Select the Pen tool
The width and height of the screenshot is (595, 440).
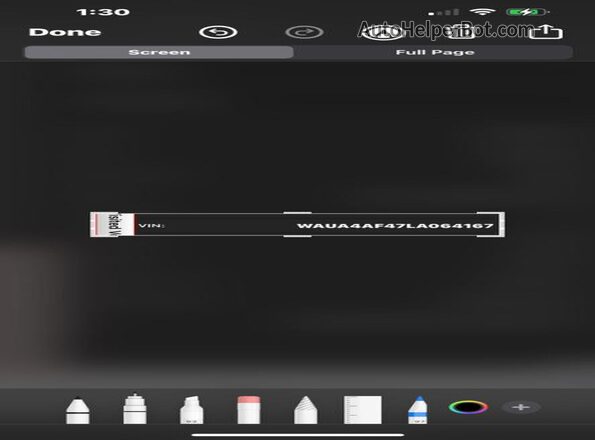coord(78,410)
